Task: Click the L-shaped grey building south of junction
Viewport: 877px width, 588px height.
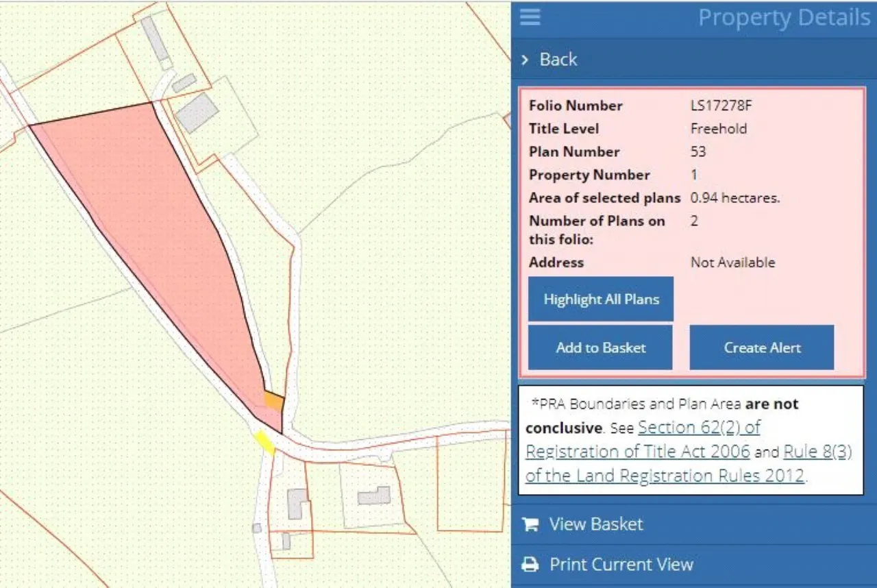Action: click(297, 504)
